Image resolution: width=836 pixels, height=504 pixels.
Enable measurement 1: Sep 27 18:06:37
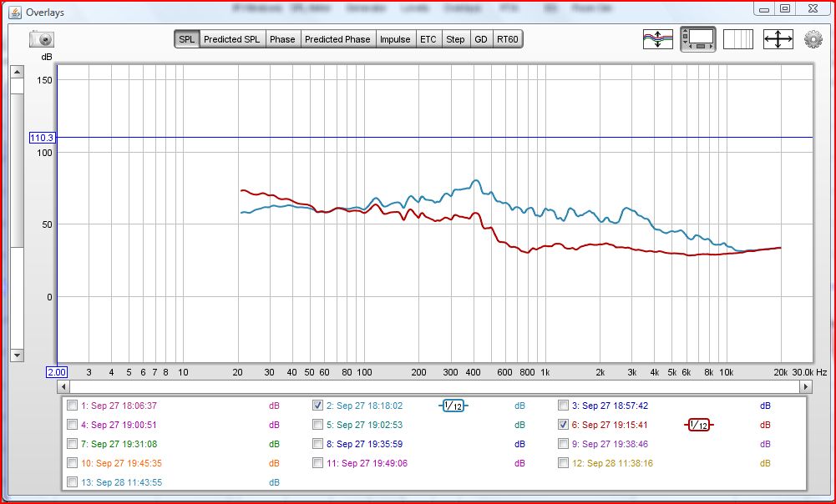tap(72, 406)
